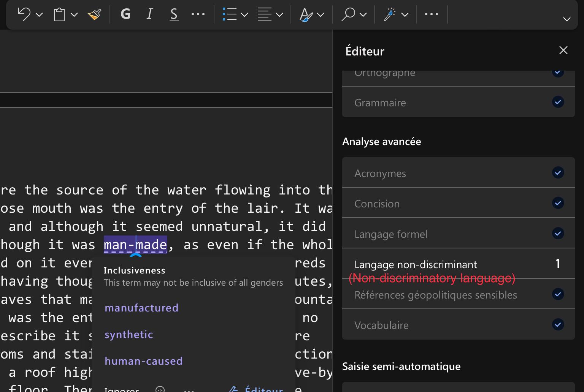Apply underline formatting
Image resolution: width=584 pixels, height=392 pixels.
pyautogui.click(x=174, y=14)
